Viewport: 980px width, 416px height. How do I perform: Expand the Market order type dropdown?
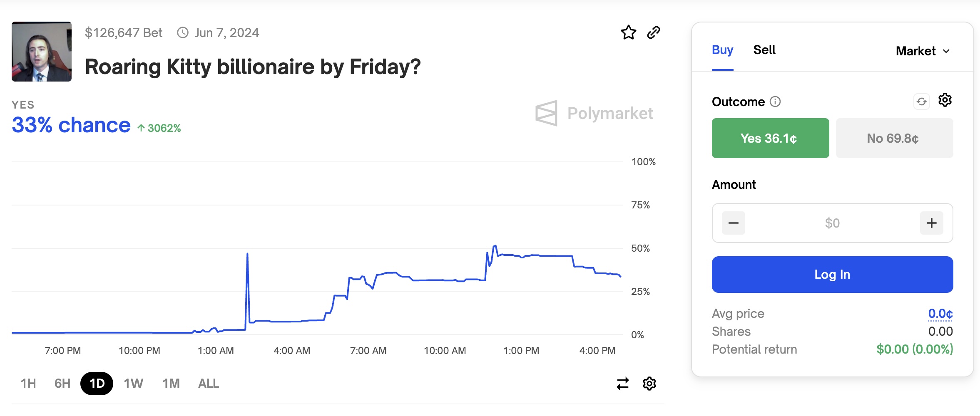923,51
